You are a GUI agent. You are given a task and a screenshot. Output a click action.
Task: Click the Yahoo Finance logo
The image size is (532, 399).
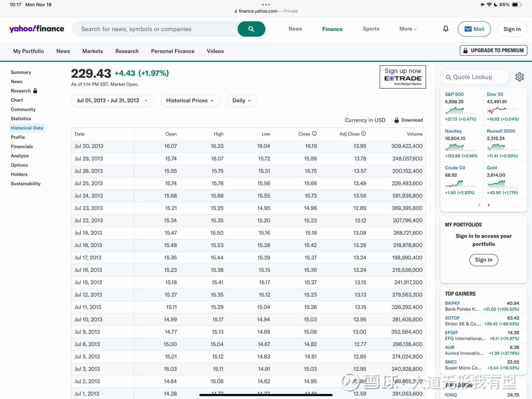tap(37, 29)
